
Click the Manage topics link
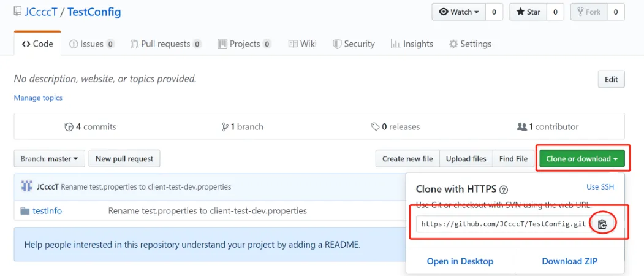click(38, 98)
